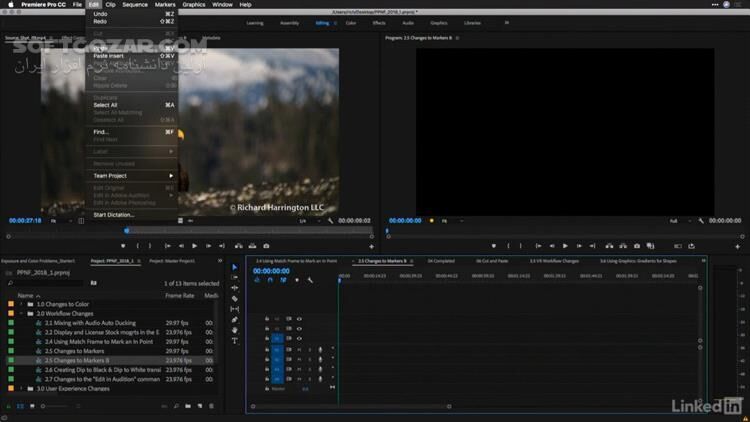Toggle eye visibility of top video track
The width and height of the screenshot is (750, 422).
click(x=299, y=319)
